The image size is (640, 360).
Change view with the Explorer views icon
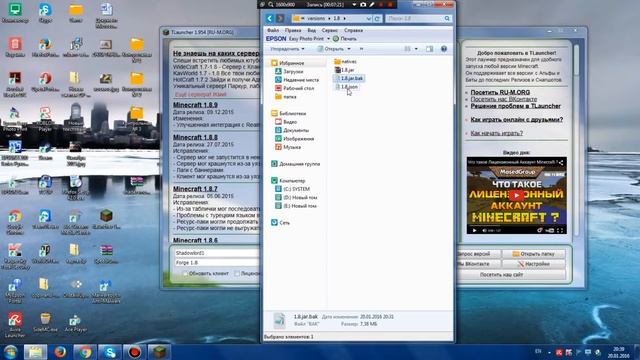(407, 49)
